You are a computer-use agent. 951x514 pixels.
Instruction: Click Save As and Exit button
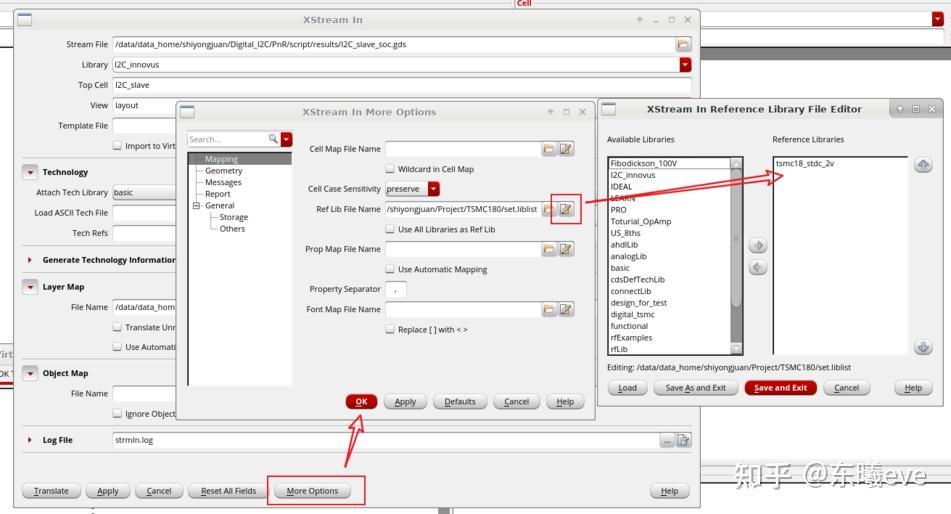point(696,388)
